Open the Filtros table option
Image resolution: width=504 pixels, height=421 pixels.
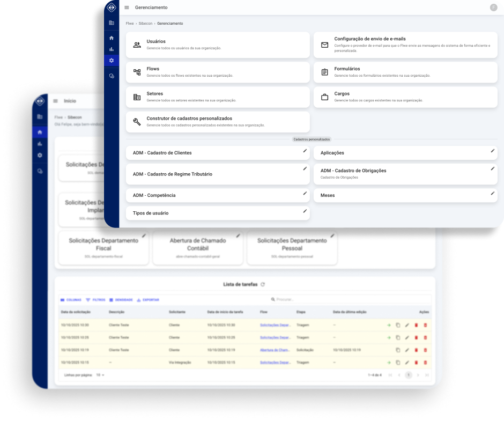click(x=96, y=300)
